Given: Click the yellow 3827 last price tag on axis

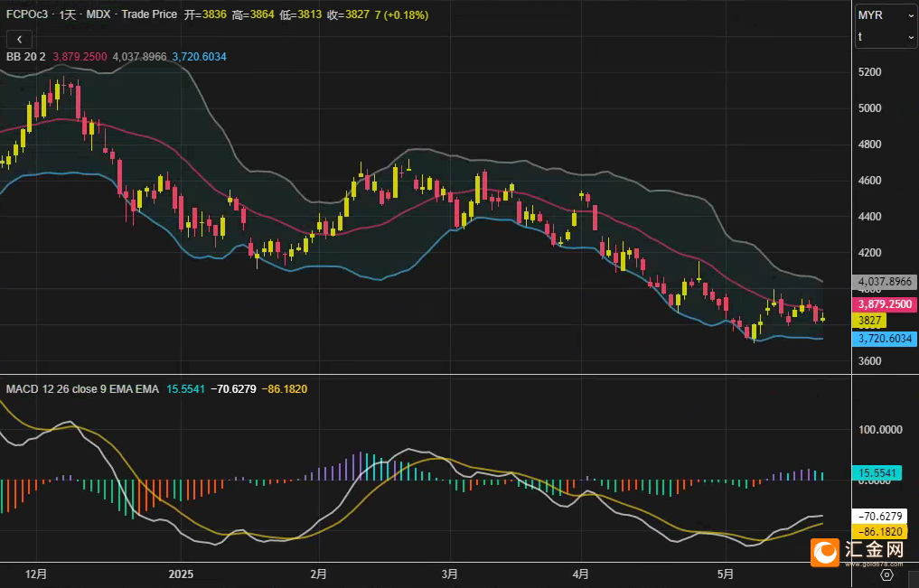Looking at the screenshot, I should 870,321.
